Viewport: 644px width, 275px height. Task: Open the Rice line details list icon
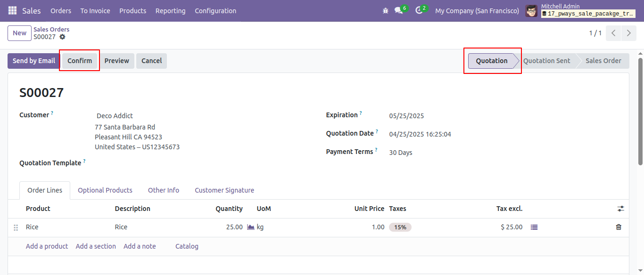(x=534, y=227)
